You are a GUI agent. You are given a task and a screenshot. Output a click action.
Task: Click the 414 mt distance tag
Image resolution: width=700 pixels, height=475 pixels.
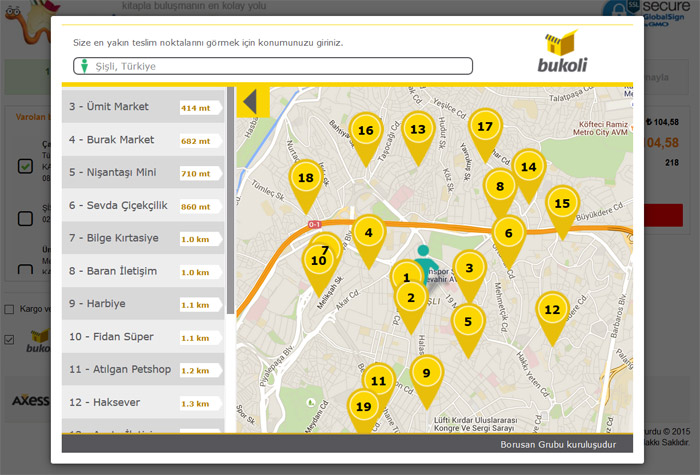click(200, 108)
